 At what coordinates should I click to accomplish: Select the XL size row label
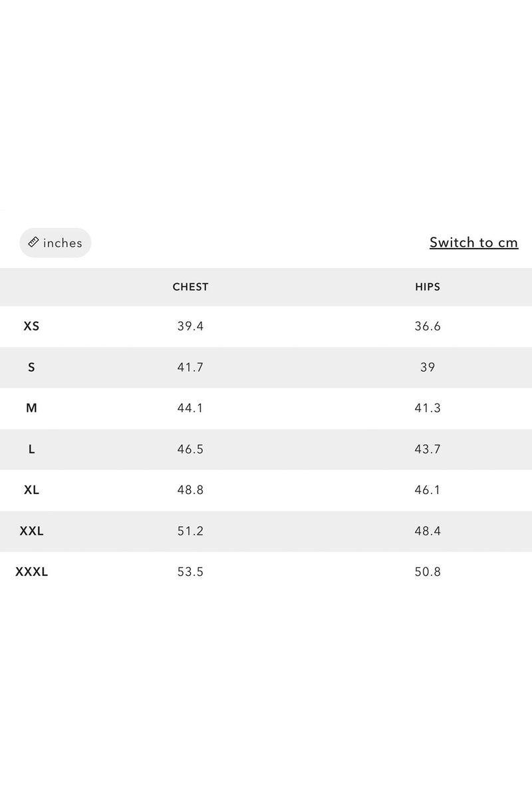pyautogui.click(x=31, y=490)
